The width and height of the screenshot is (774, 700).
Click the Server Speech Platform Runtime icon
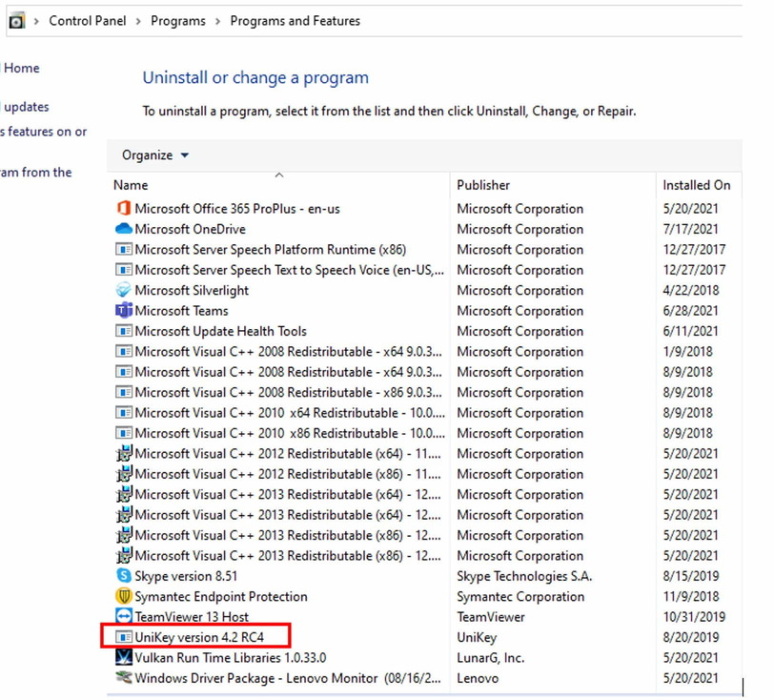[x=123, y=249]
